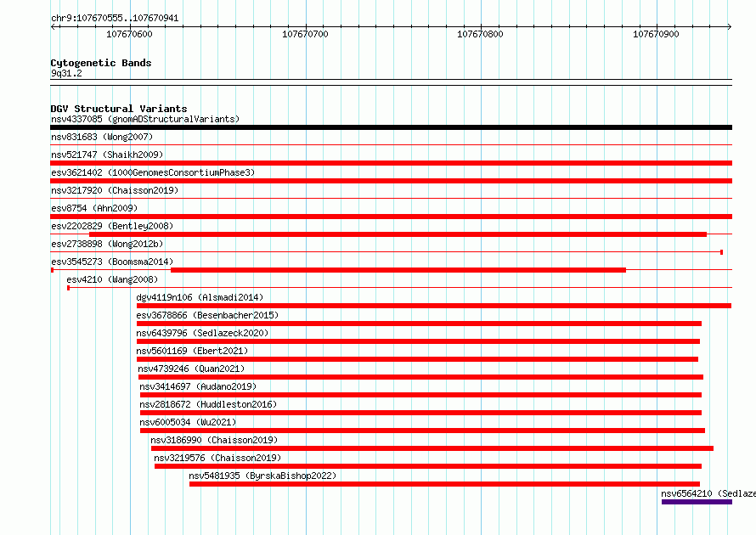
Task: Click the esv3545273 (Boomsma2014) label
Action: [x=112, y=262]
